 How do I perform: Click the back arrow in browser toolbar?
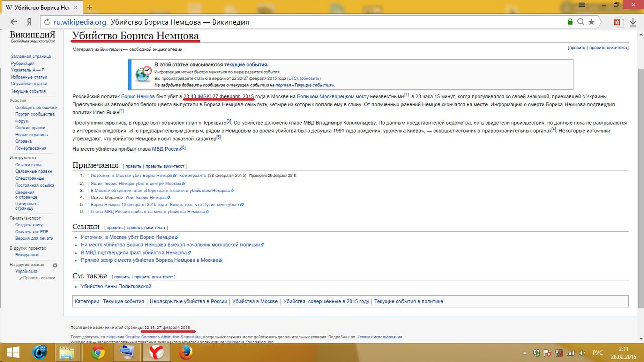pos(14,22)
